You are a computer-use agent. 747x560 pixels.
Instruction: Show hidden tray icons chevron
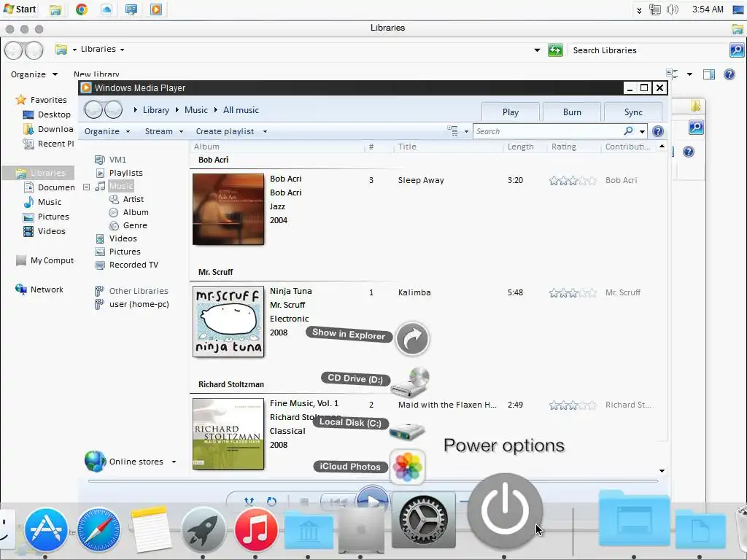tap(639, 10)
